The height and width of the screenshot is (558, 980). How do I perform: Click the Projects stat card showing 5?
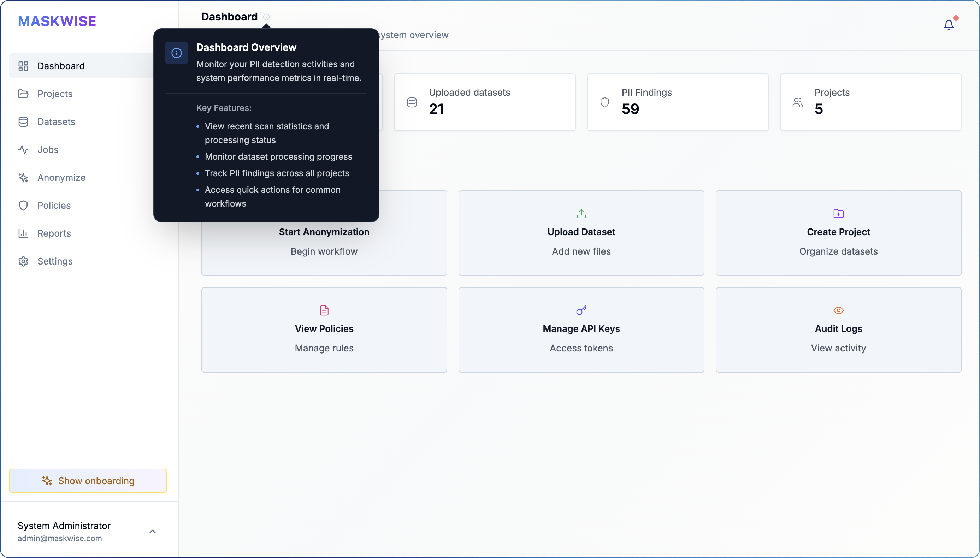[871, 102]
